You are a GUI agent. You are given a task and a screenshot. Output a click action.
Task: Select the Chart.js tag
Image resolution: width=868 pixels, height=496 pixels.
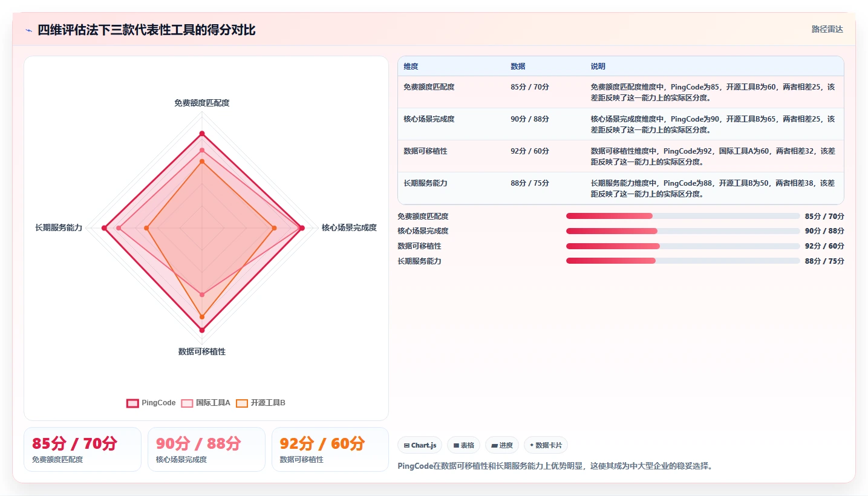pyautogui.click(x=420, y=445)
